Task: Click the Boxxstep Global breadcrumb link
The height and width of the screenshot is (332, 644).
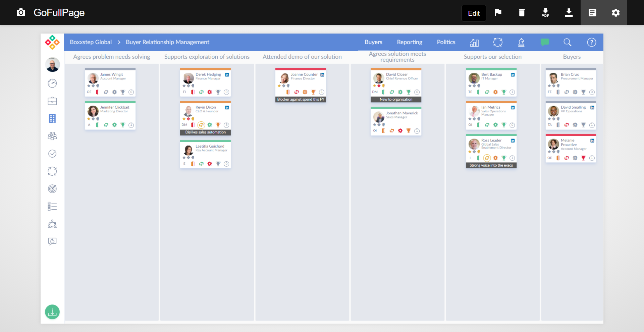Action: (x=91, y=42)
